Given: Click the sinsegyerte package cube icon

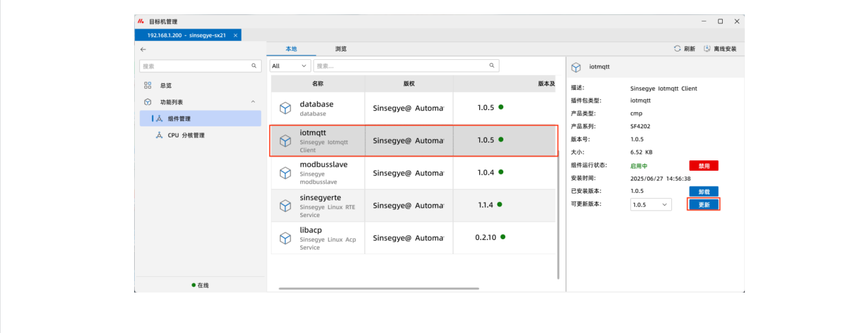Looking at the screenshot, I should 285,206.
